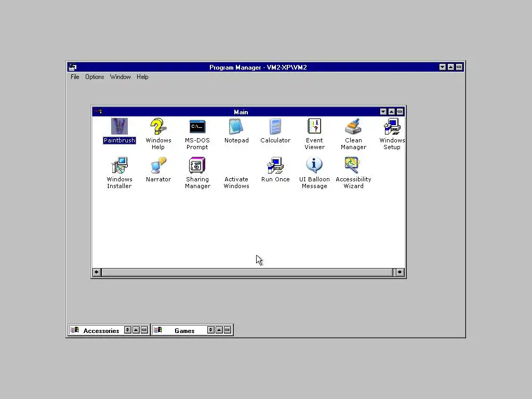Click the rightmost Program Manager title bar button

pyautogui.click(x=459, y=67)
